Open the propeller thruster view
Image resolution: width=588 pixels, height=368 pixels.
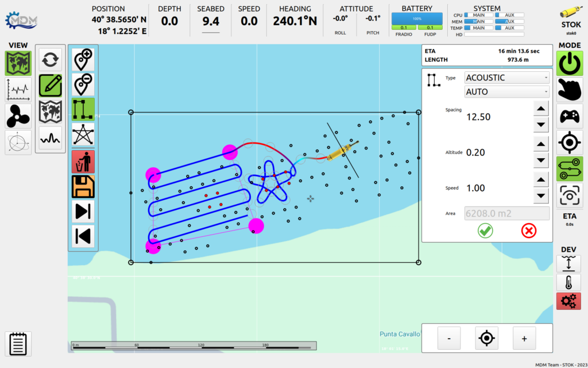18,116
